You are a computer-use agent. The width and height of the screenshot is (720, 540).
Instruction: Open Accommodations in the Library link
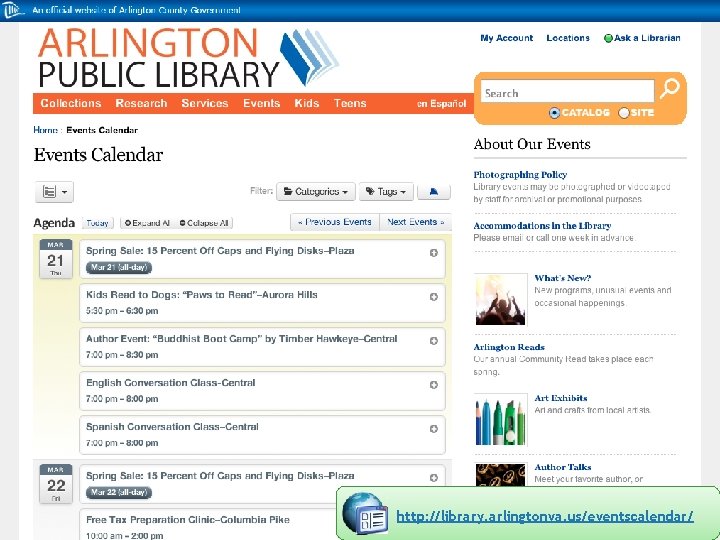pyautogui.click(x=542, y=225)
